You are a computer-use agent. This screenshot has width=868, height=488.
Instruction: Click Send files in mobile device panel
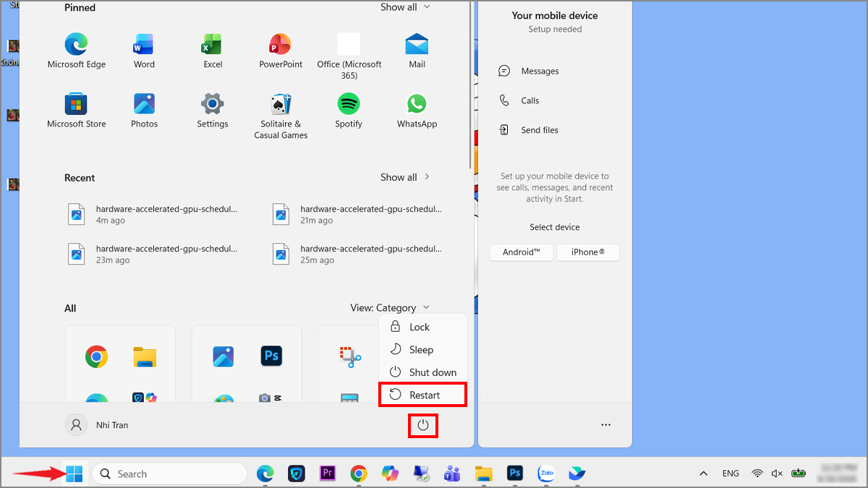point(529,130)
